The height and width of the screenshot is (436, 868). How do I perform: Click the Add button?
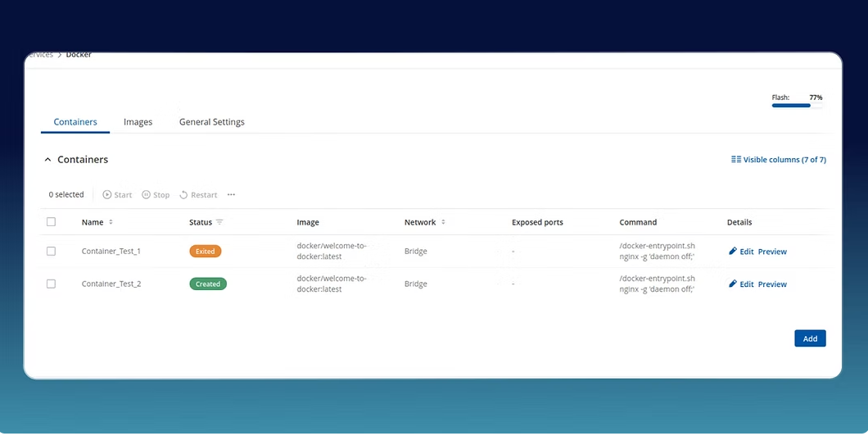pyautogui.click(x=809, y=338)
